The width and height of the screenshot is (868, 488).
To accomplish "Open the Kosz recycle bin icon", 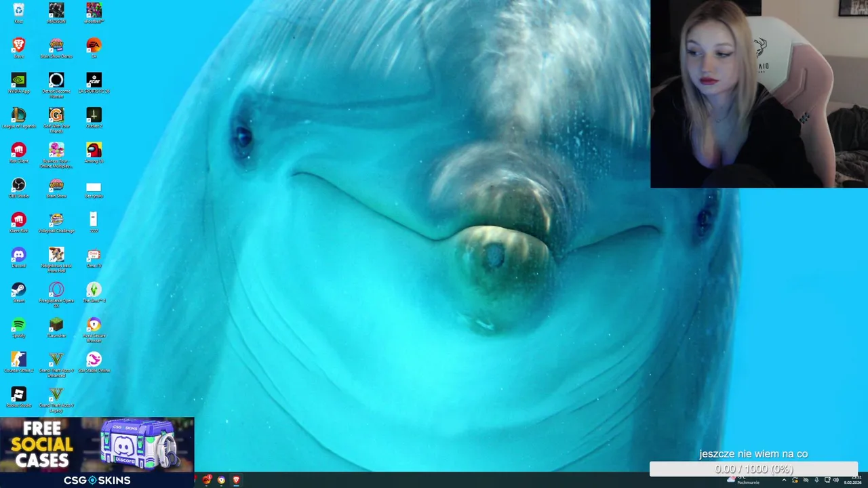I will 18,12.
